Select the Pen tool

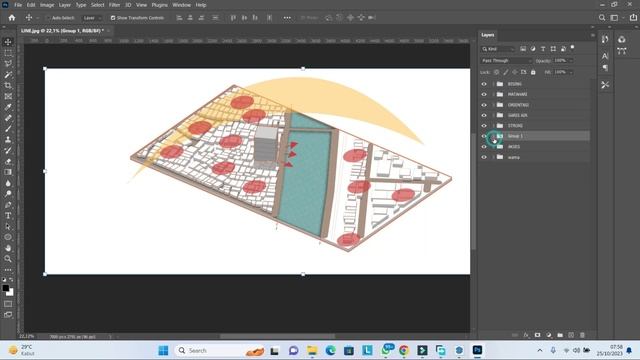point(8,204)
